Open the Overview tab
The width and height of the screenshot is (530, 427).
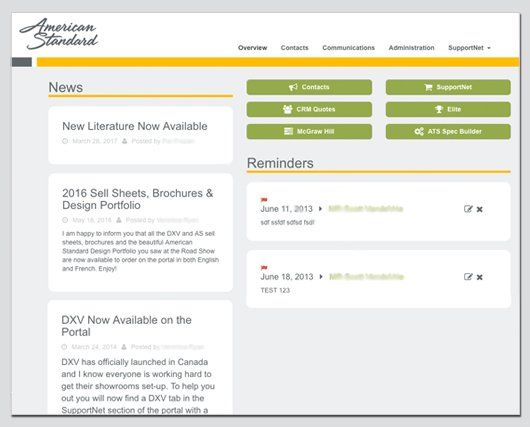coord(252,48)
